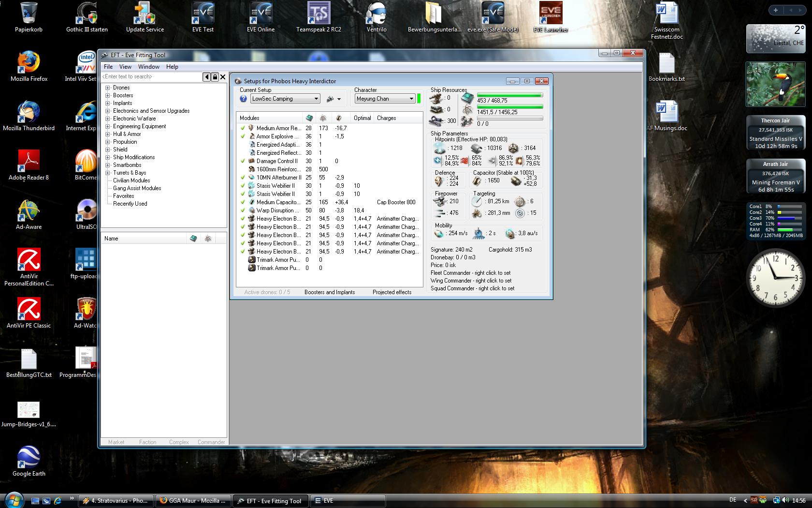Click the green character status indicator bar
Screen dimensions: 812x508
[x=419, y=99]
